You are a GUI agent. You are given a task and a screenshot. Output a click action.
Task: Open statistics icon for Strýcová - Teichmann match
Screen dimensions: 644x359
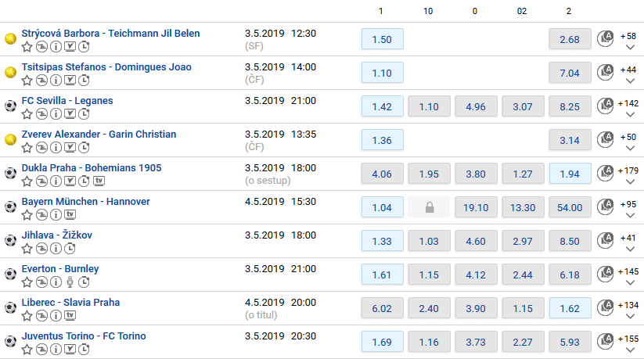tap(41, 47)
